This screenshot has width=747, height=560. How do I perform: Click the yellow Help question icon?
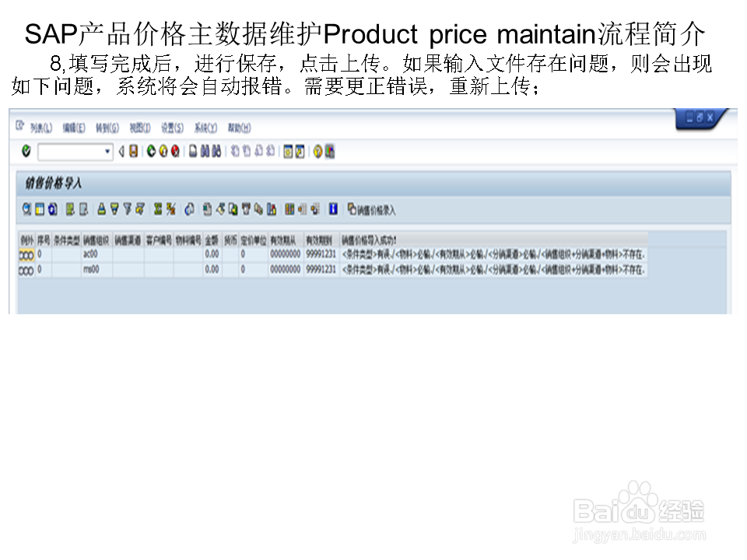pyautogui.click(x=317, y=152)
